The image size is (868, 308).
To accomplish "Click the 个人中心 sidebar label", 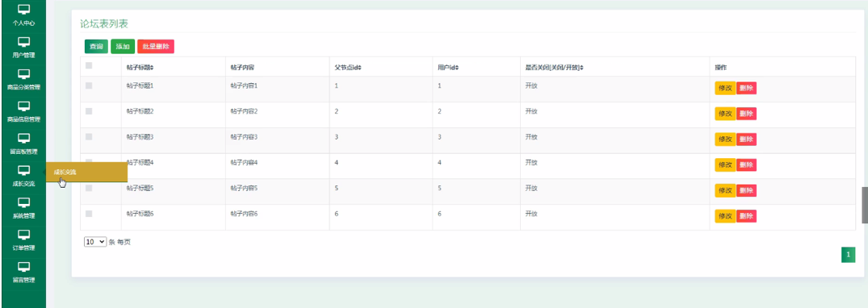I will click(x=23, y=23).
